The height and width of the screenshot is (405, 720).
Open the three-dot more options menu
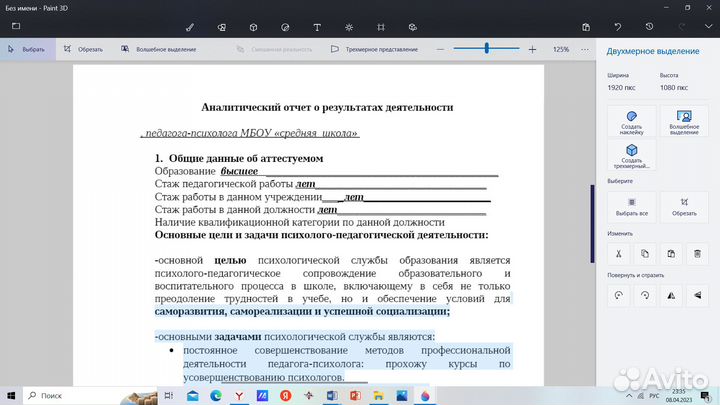click(585, 49)
